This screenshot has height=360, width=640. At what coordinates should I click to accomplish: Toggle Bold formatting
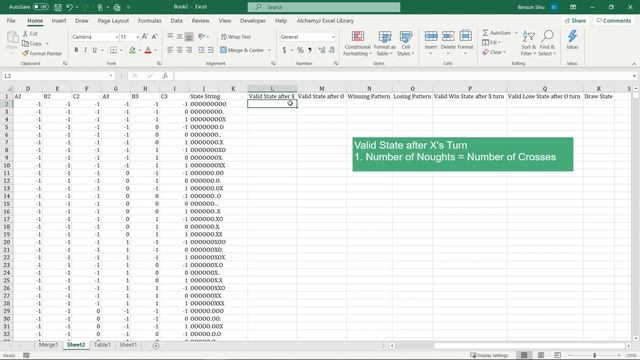point(76,50)
